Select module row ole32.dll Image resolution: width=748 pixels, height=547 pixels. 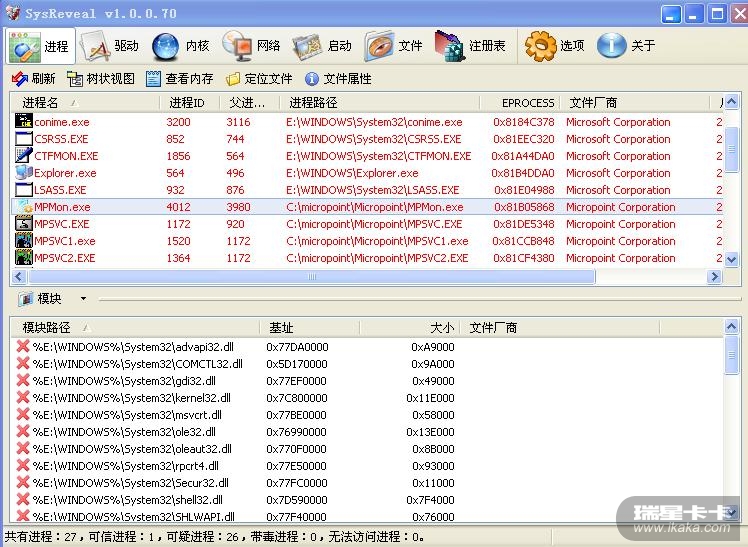[x=366, y=432]
